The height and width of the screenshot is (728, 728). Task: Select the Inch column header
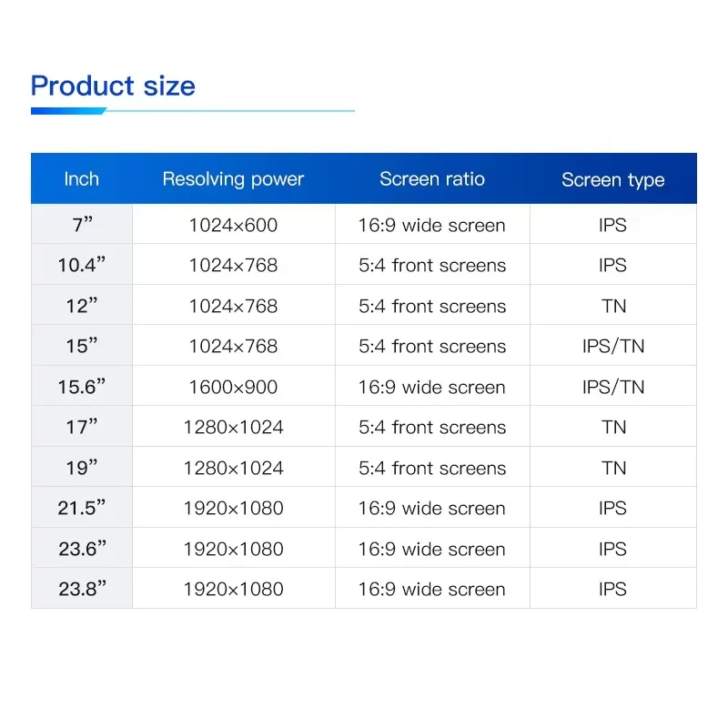81,178
